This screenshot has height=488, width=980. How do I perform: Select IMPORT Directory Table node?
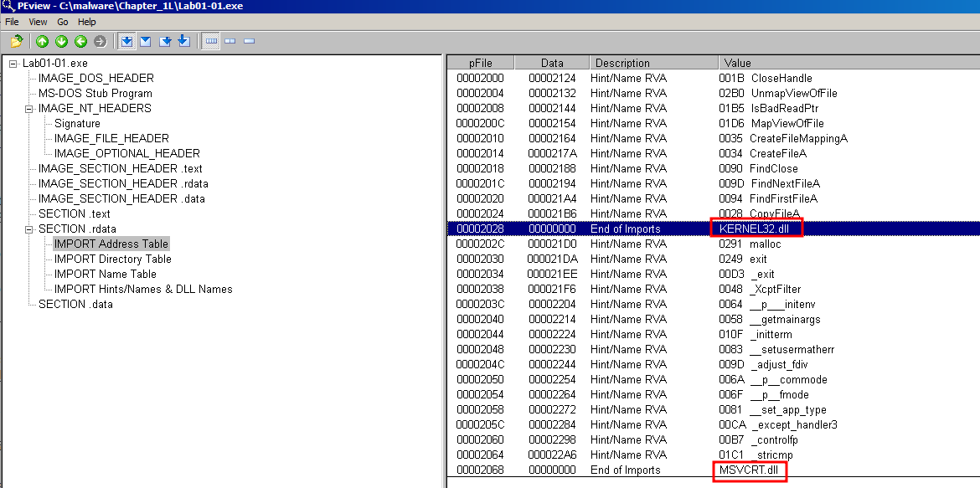pos(113,259)
